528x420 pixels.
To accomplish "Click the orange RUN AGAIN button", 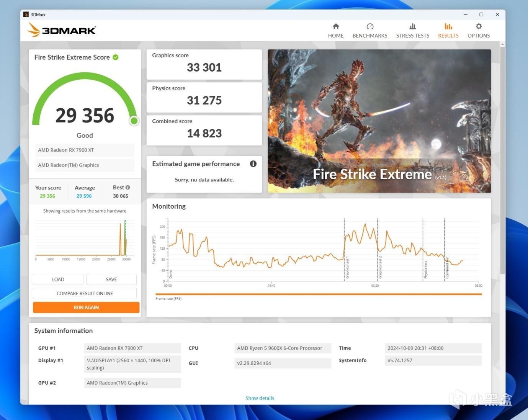I will [x=86, y=307].
